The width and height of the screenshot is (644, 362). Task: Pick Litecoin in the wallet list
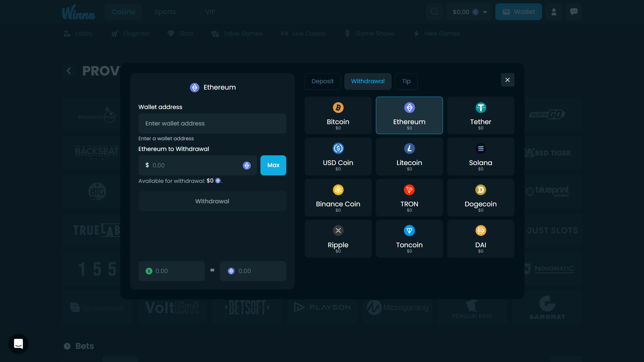409,156
